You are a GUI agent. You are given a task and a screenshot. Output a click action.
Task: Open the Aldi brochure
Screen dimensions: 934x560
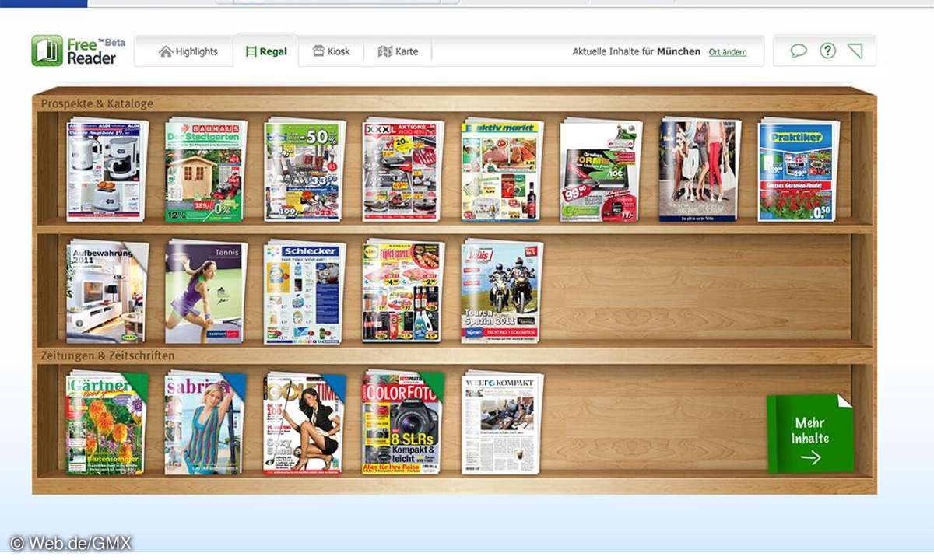tap(107, 170)
